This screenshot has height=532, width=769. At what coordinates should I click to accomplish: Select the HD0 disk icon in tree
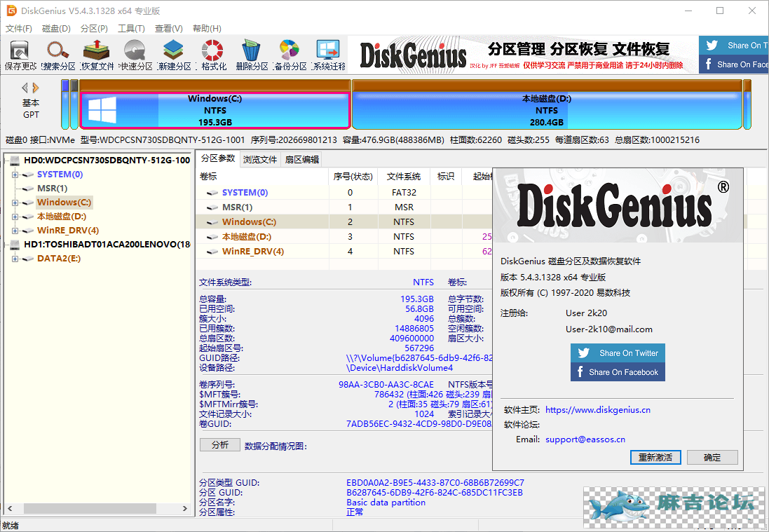click(15, 161)
